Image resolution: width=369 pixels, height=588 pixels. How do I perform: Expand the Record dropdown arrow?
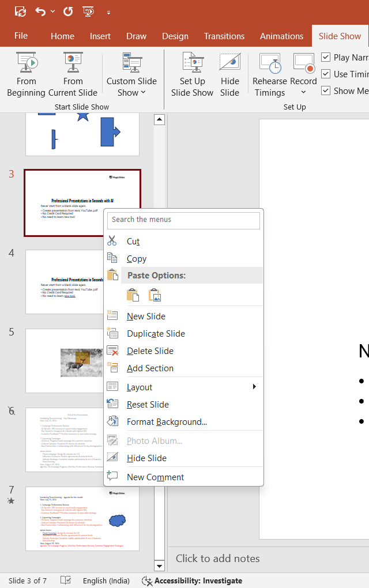(303, 93)
